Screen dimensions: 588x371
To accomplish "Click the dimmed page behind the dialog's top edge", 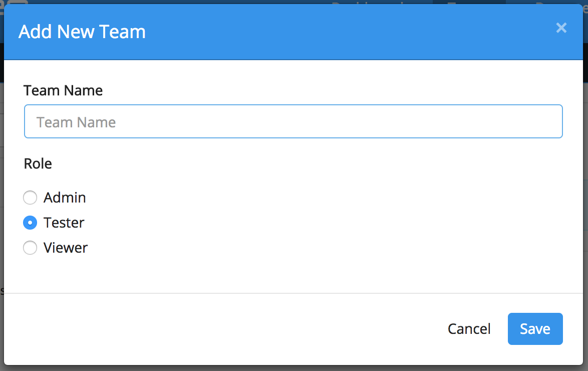I will [301, 2].
